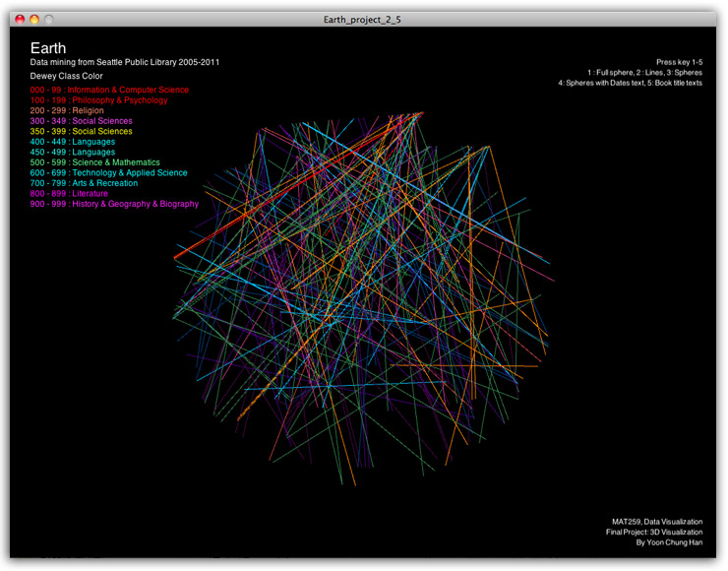This screenshot has width=728, height=571.
Task: Select '450 - 499 : Languages' legend entry
Action: [x=73, y=152]
